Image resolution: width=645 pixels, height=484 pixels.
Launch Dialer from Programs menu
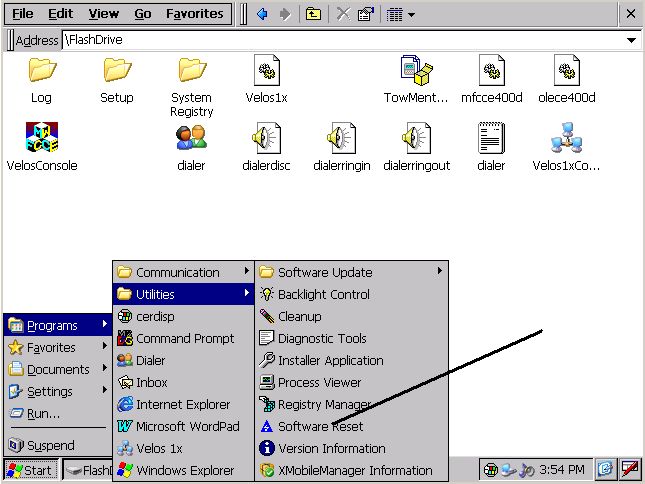click(183, 360)
